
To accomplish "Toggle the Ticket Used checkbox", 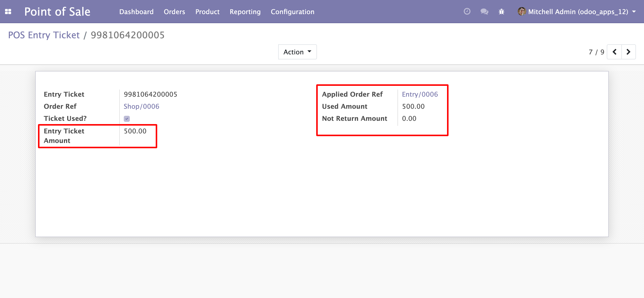I will click(127, 119).
